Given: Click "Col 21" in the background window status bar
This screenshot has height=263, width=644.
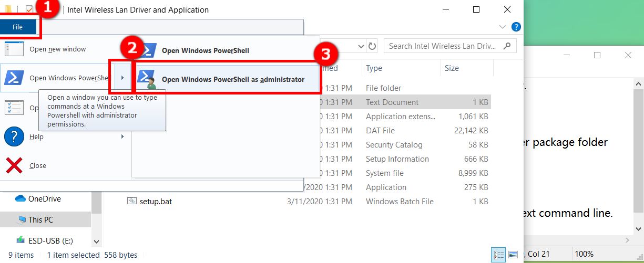Looking at the screenshot, I should [539, 254].
